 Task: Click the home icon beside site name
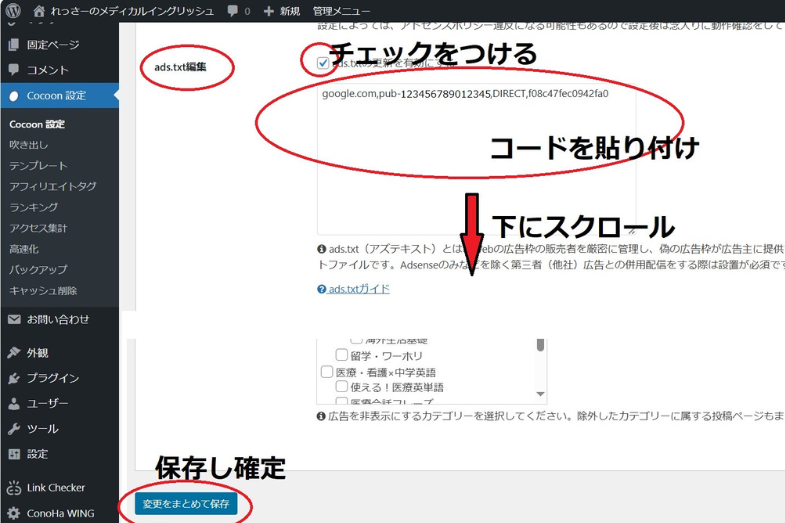[39, 11]
